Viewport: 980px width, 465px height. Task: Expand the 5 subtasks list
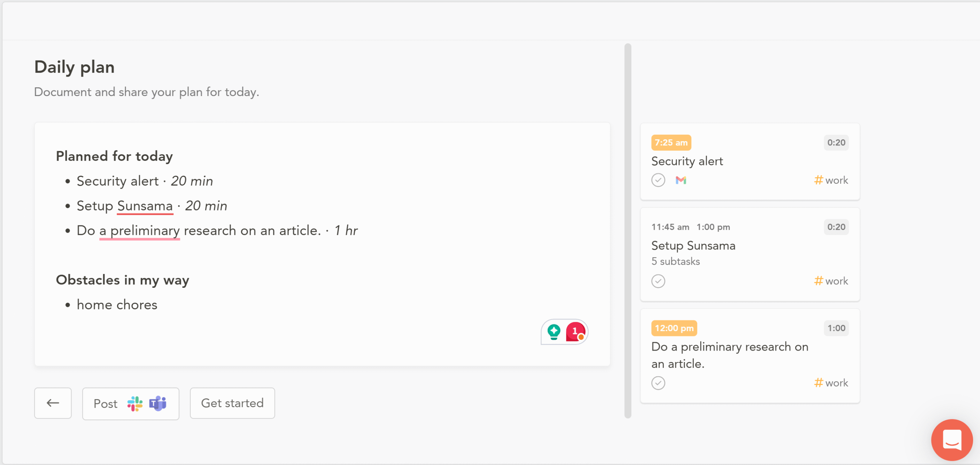[676, 261]
